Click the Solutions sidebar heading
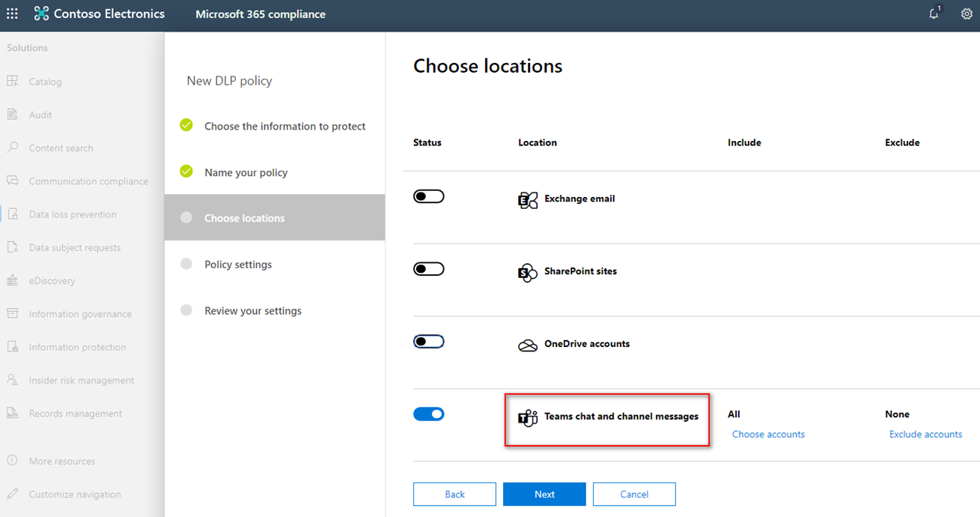Screen dimensions: 980x517 [x=27, y=47]
